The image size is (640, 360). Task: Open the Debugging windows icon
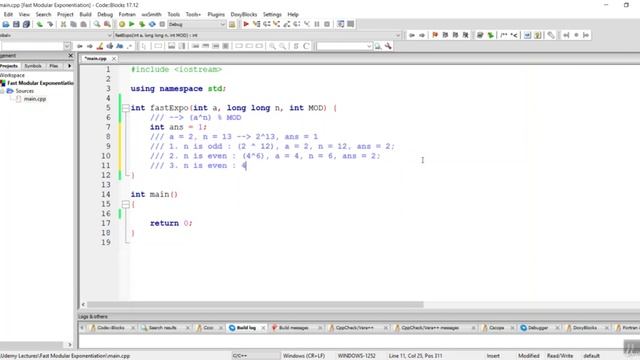[x=340, y=24]
